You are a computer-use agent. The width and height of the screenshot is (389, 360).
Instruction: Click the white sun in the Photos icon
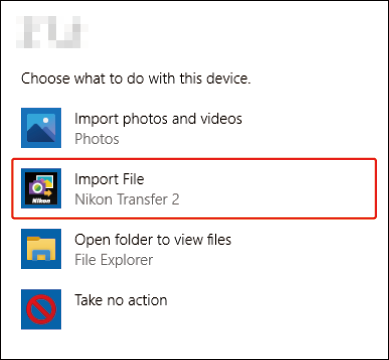[x=46, y=119]
